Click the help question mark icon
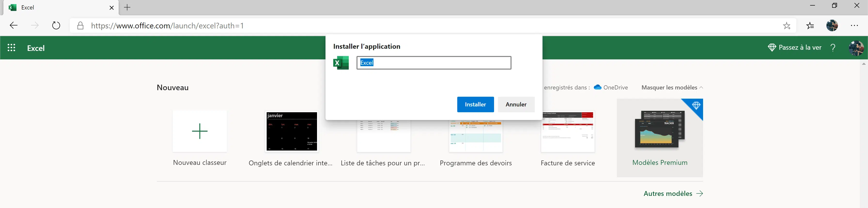The width and height of the screenshot is (868, 208). coord(833,48)
